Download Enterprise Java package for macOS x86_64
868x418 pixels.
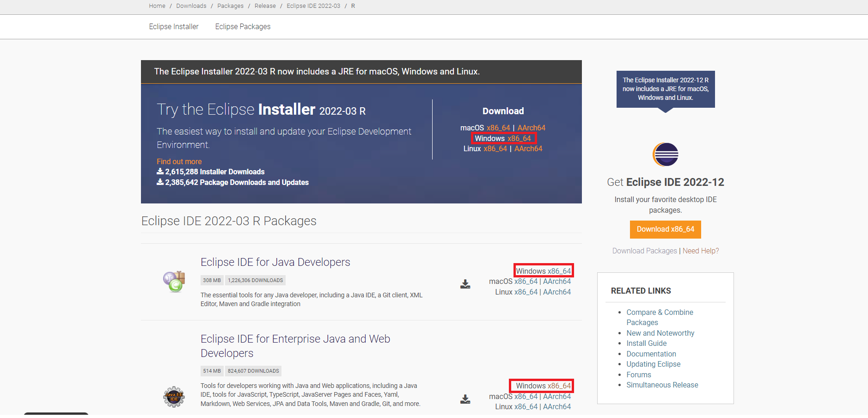coord(526,396)
